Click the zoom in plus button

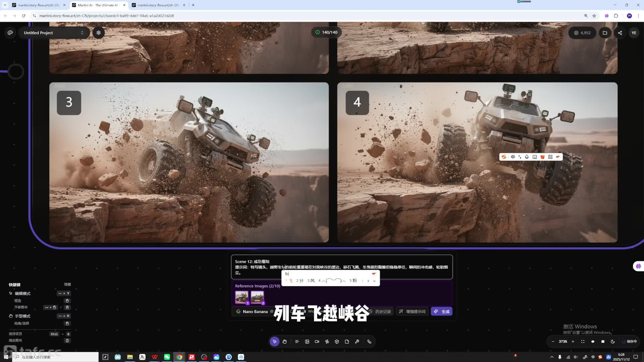click(573, 342)
